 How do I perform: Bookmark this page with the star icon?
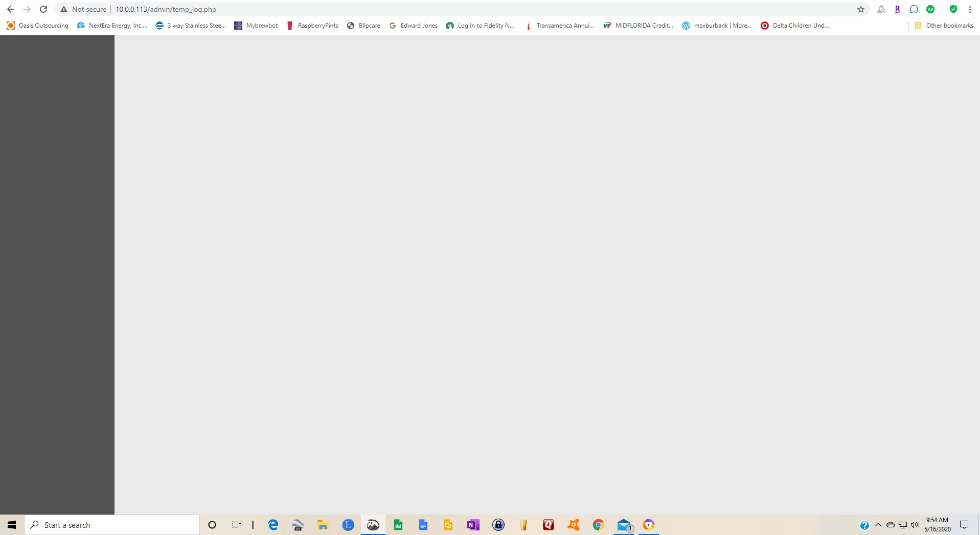(x=861, y=9)
